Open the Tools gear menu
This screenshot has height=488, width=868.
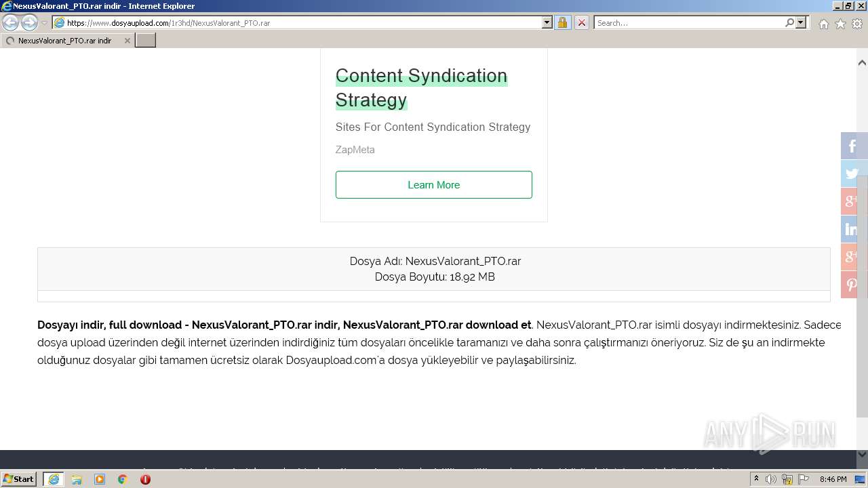[x=857, y=24]
